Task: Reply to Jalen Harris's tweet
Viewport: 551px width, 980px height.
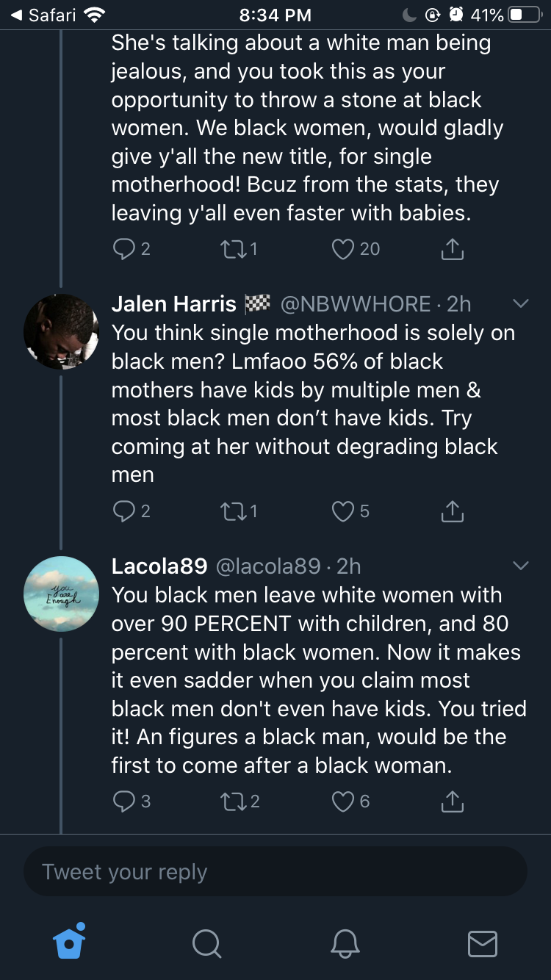Action: point(123,511)
